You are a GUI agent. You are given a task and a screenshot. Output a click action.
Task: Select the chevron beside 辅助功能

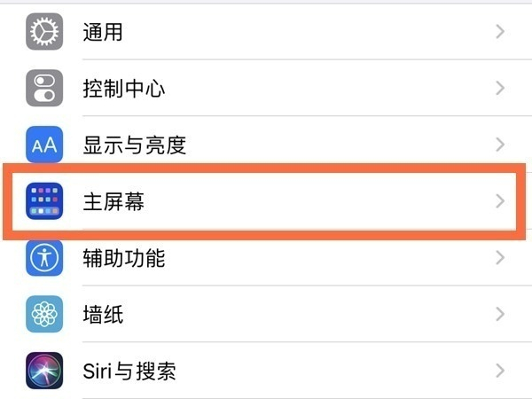click(x=500, y=258)
